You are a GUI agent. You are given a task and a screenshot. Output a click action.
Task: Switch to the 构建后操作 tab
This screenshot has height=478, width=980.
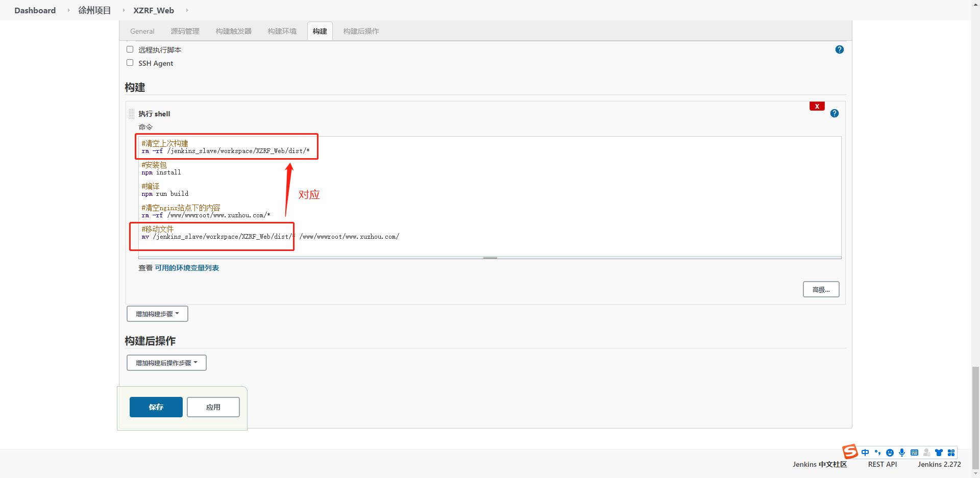click(x=361, y=31)
